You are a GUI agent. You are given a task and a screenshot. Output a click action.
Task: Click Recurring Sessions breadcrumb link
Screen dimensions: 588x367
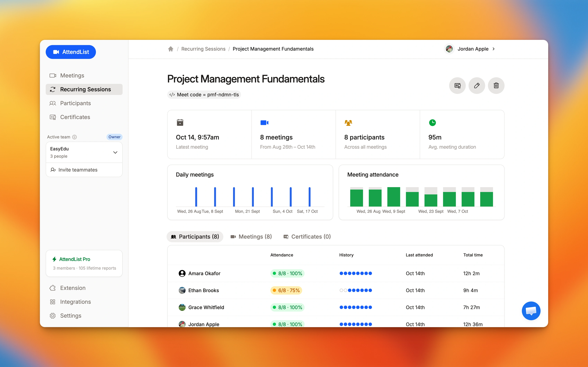(203, 49)
